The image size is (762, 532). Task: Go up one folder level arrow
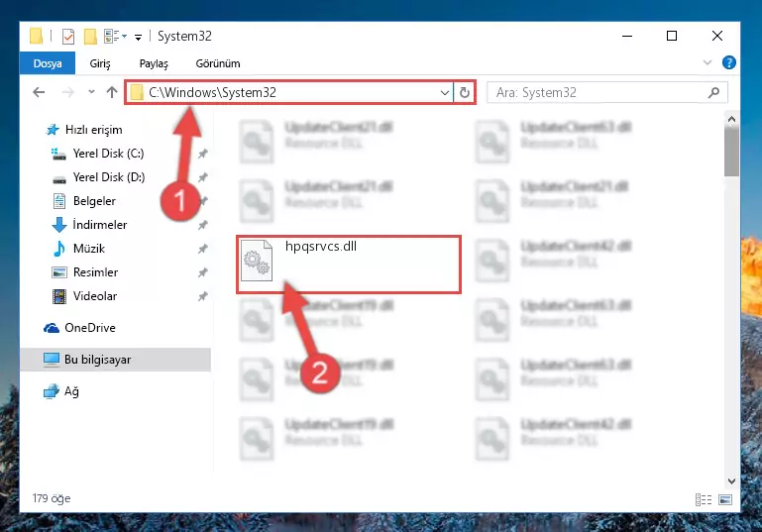[x=112, y=92]
